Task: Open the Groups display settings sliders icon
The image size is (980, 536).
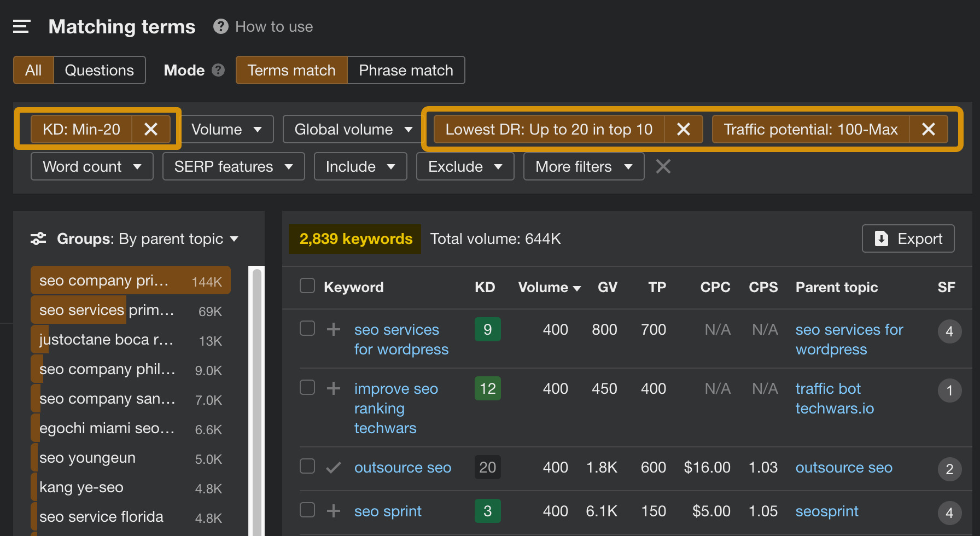Action: [38, 238]
